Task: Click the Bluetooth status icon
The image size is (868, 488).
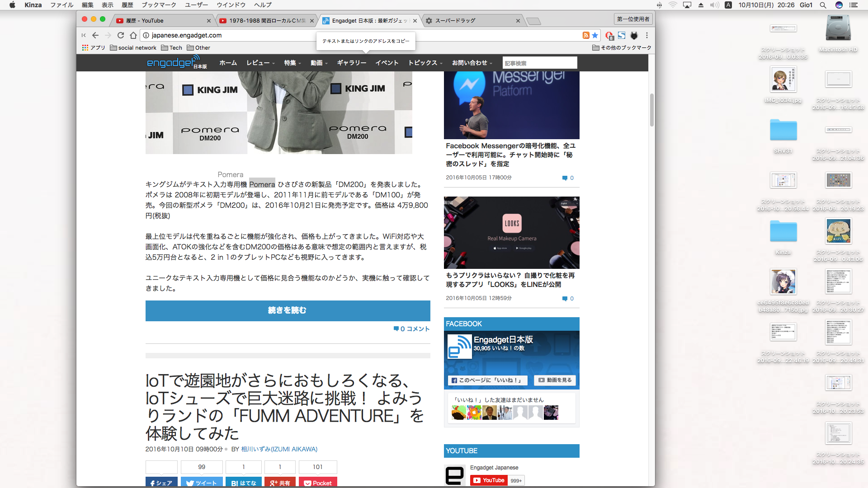Action: tap(660, 5)
